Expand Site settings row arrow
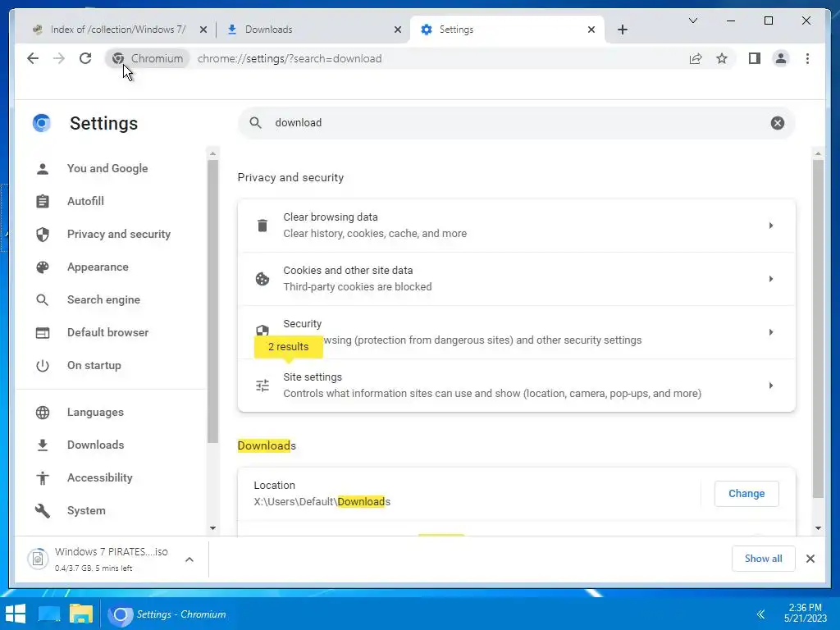840x630 pixels. 770,386
